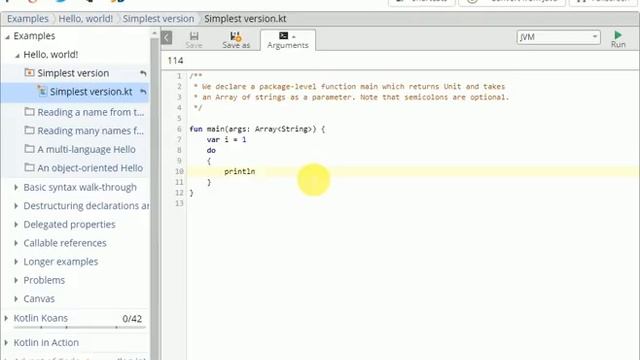Expand Delegated properties section
Screen dimensions: 640x360
click(x=16, y=224)
